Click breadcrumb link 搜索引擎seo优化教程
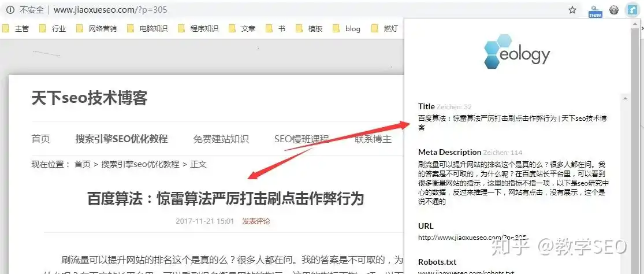 point(140,164)
